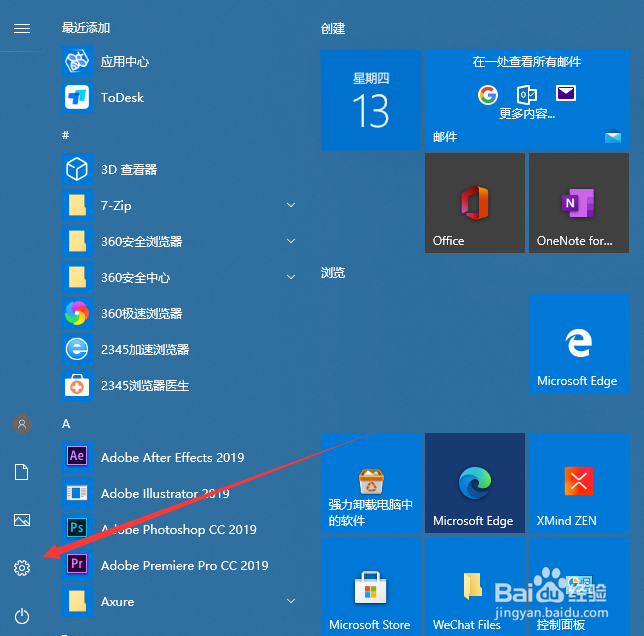
Task: Click the 最近添加 header
Action: [86, 28]
